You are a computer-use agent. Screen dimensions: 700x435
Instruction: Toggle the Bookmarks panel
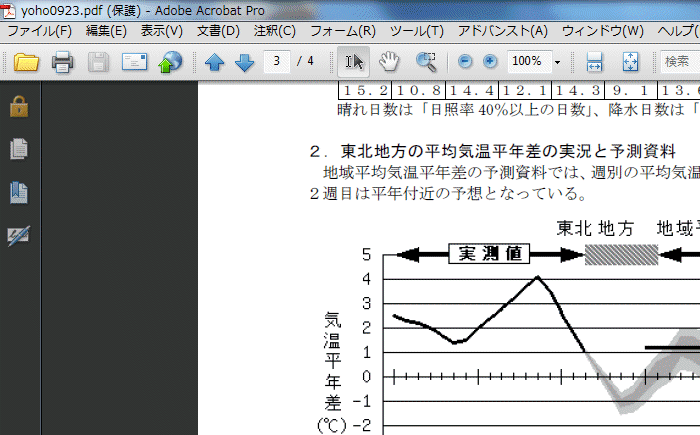click(x=19, y=192)
